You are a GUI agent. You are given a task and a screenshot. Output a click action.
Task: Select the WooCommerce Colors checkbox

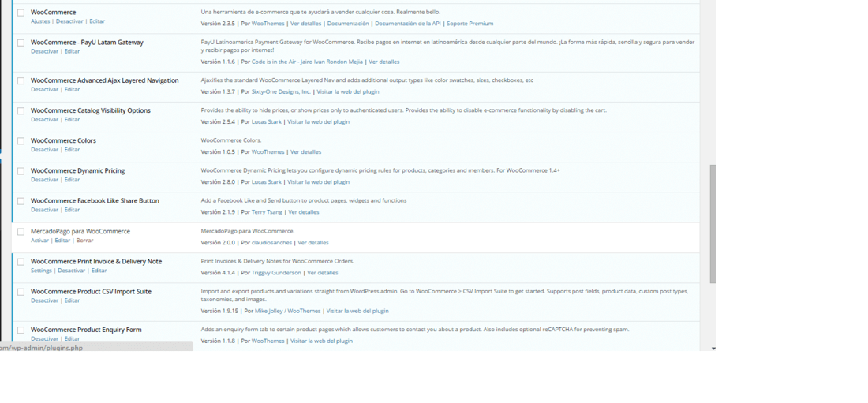pyautogui.click(x=21, y=141)
